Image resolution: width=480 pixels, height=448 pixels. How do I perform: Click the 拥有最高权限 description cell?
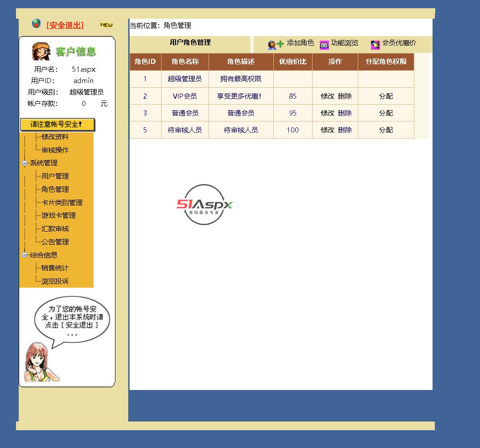240,79
